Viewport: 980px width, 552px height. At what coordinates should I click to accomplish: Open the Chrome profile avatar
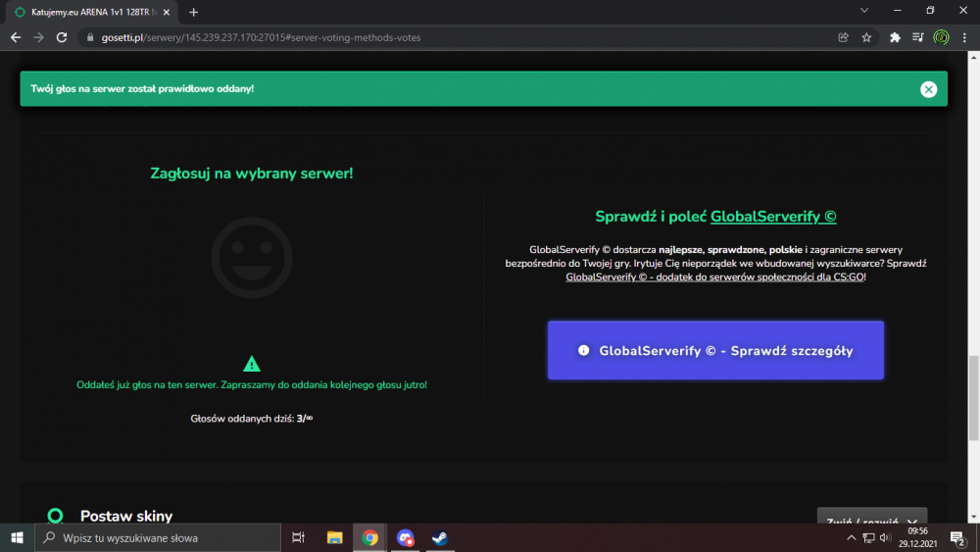941,37
